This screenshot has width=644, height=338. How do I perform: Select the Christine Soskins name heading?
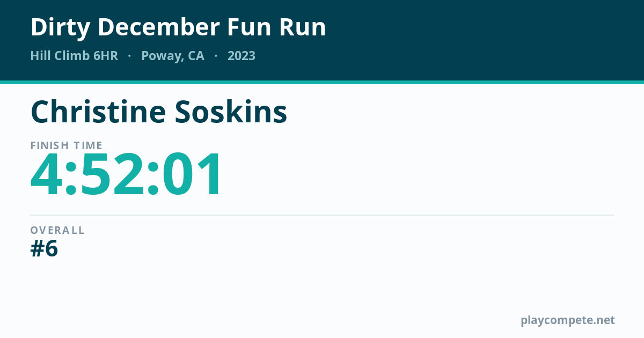pos(159,112)
